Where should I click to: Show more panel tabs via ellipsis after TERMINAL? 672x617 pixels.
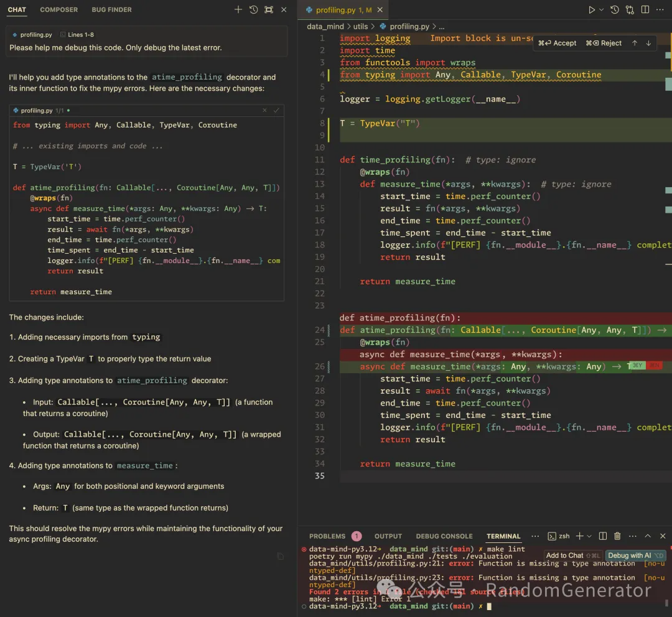tap(535, 536)
